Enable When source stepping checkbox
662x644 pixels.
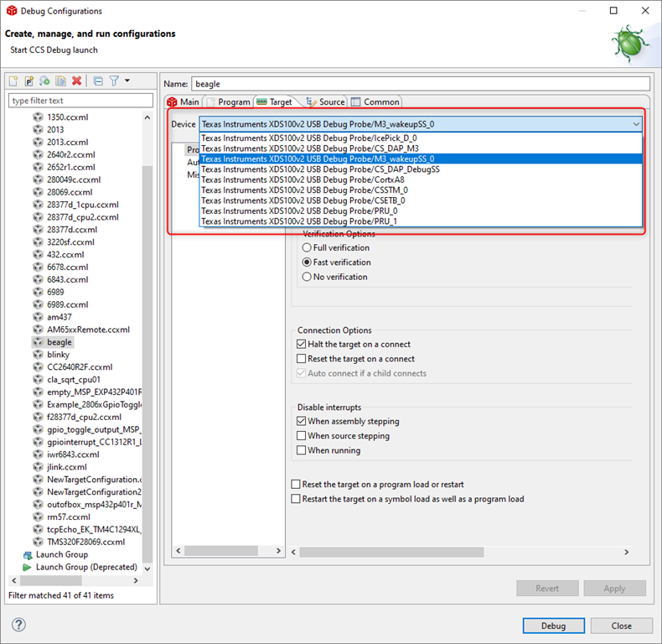301,436
